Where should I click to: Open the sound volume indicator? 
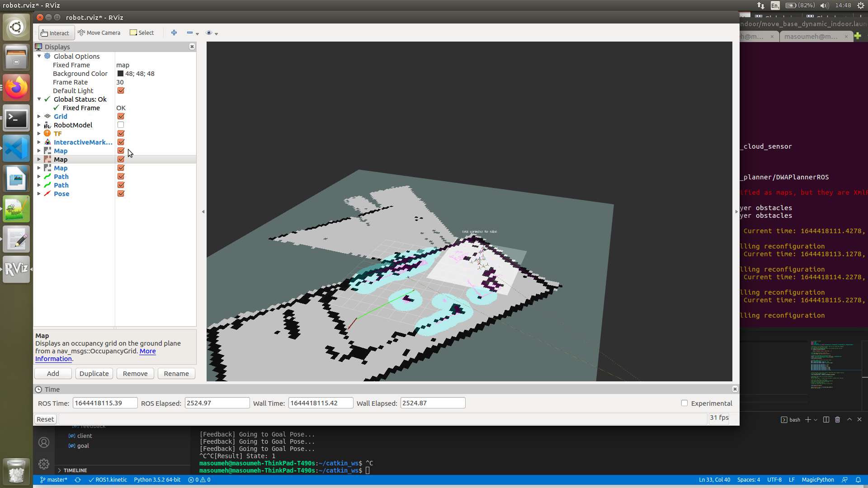pyautogui.click(x=825, y=5)
